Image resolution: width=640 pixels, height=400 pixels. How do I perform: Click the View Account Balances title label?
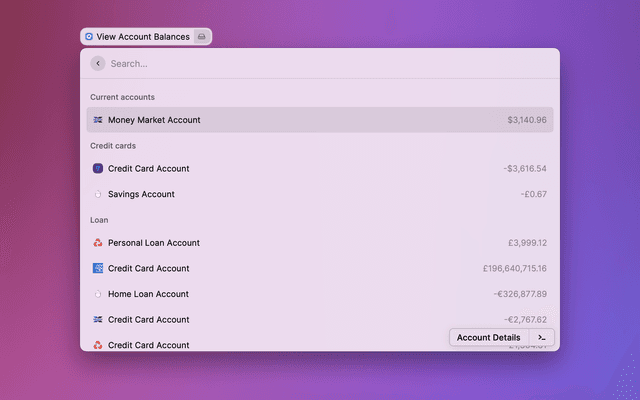pyautogui.click(x=143, y=37)
